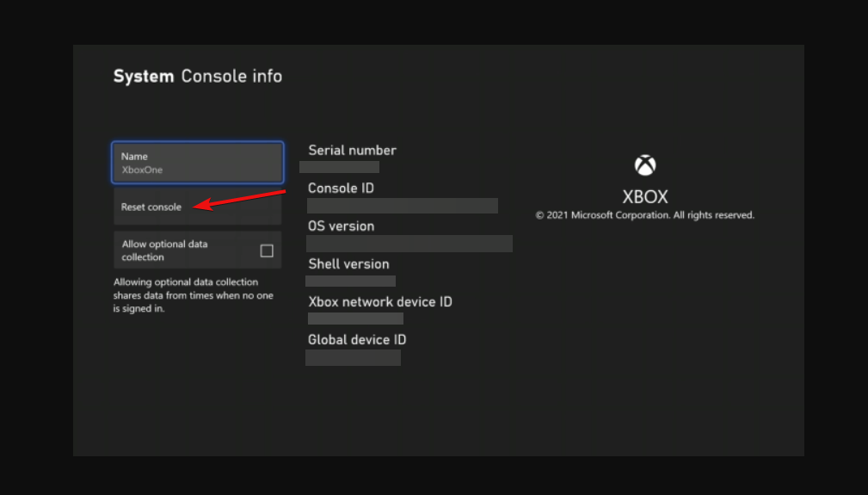Click the red arrow annotation
The height and width of the screenshot is (495, 868).
point(239,200)
